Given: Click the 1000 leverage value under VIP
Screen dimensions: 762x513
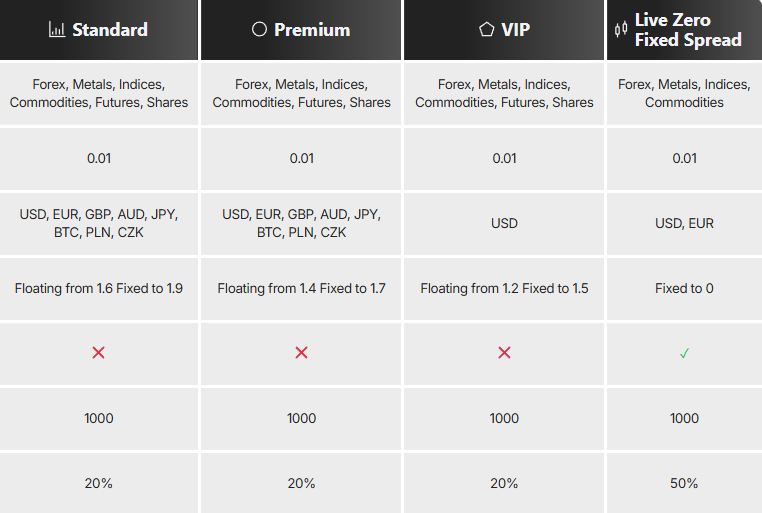Looking at the screenshot, I should pos(504,418).
